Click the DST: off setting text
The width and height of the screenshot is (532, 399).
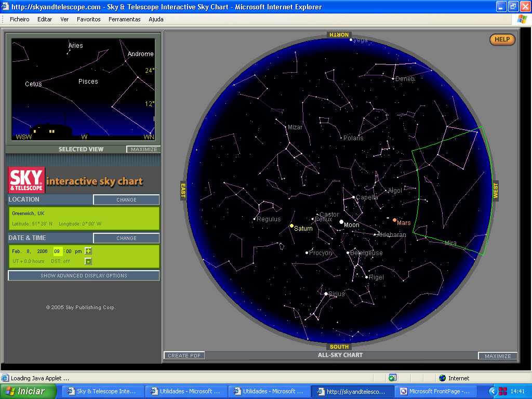tap(60, 261)
